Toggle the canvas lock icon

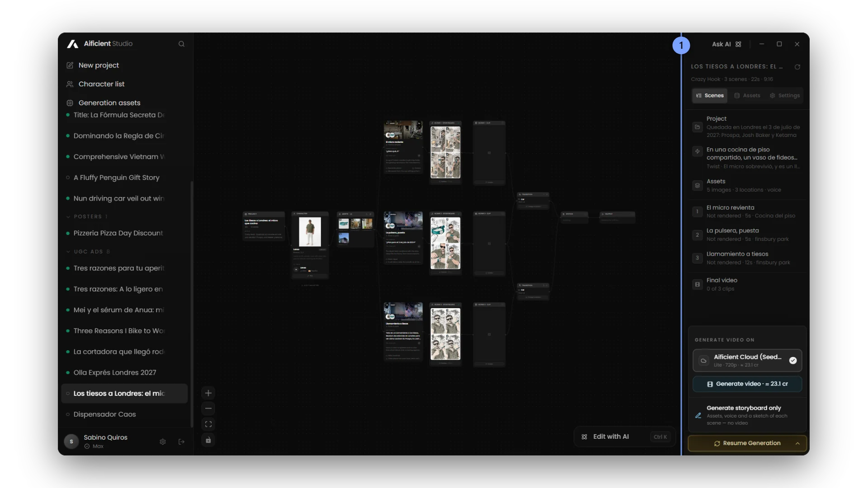[x=208, y=440]
